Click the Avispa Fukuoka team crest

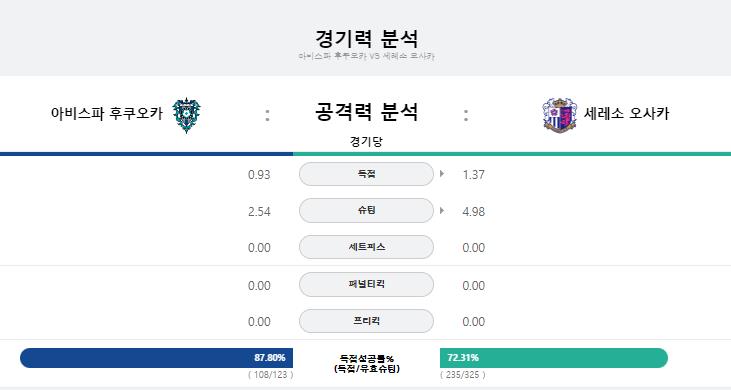(186, 115)
